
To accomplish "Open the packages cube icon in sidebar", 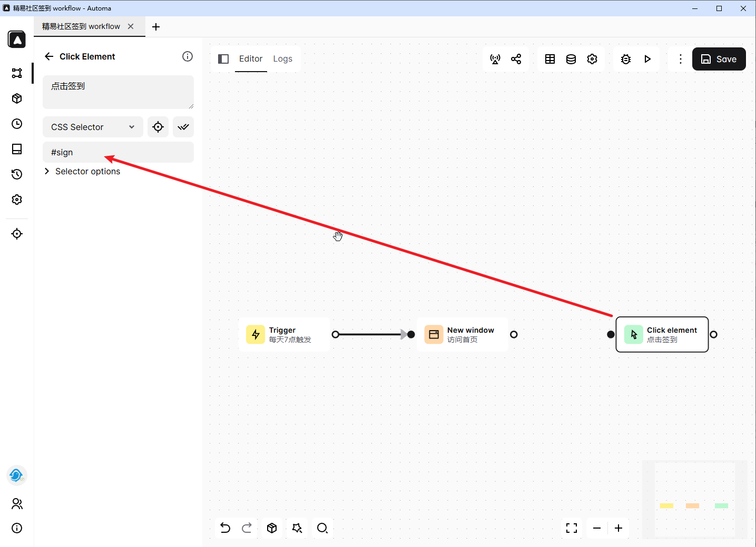I will (x=17, y=98).
